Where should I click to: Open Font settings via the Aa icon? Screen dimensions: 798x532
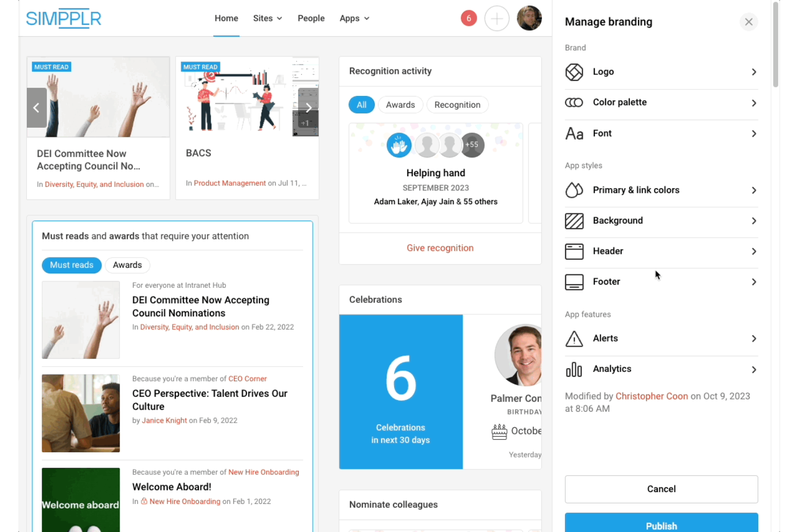coord(574,133)
